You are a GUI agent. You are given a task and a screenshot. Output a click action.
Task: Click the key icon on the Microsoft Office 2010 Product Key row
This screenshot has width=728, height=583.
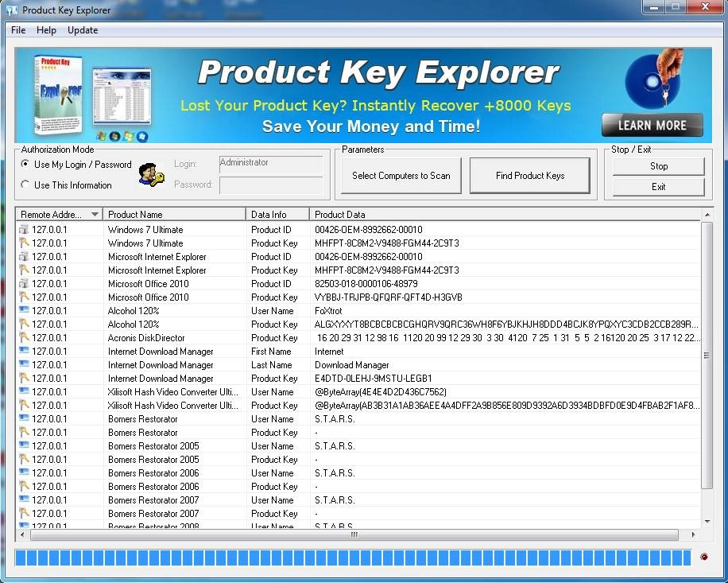tap(24, 297)
